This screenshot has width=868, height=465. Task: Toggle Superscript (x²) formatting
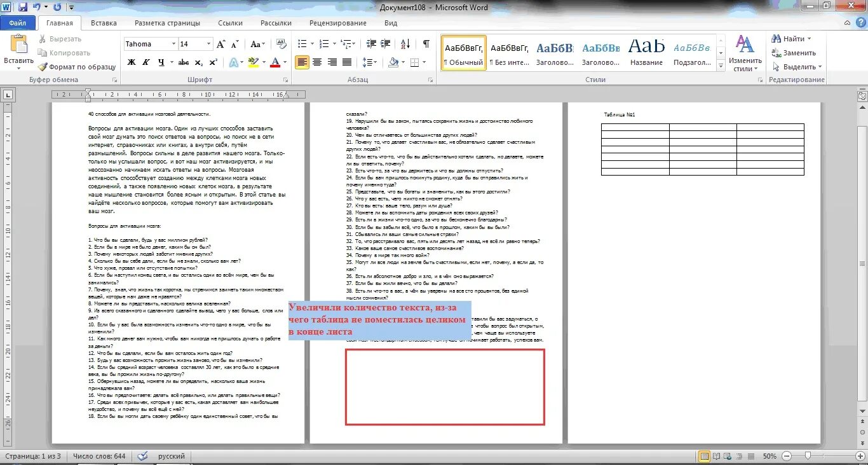(x=212, y=62)
